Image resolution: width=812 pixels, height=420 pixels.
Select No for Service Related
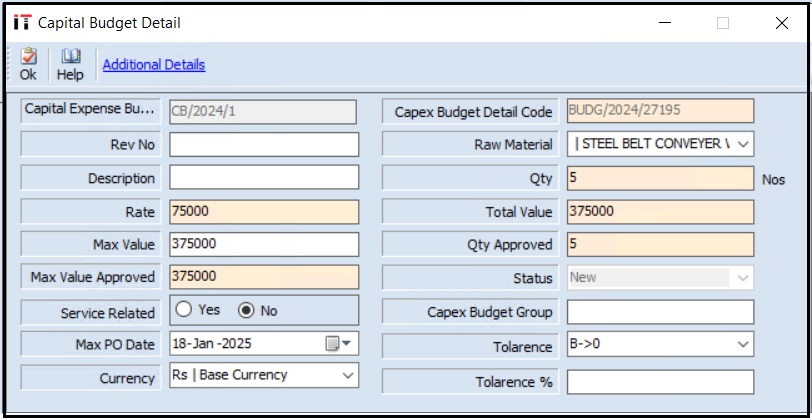[x=244, y=310]
